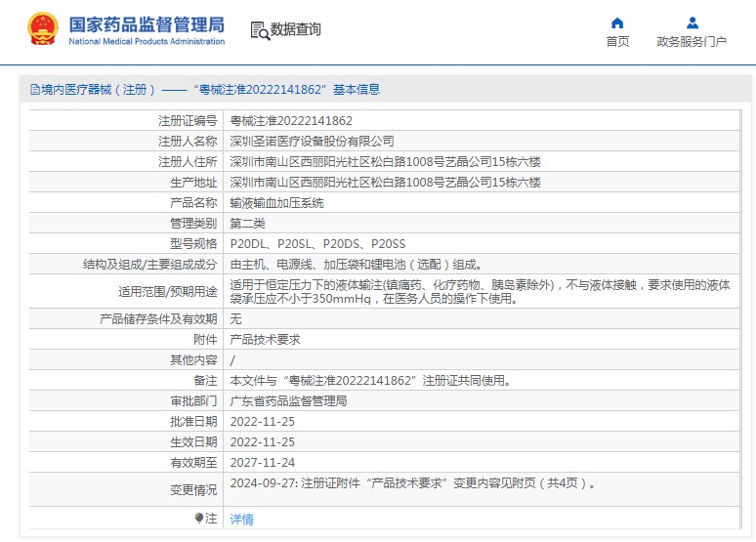Click the 产品名称 row label

pos(193,203)
